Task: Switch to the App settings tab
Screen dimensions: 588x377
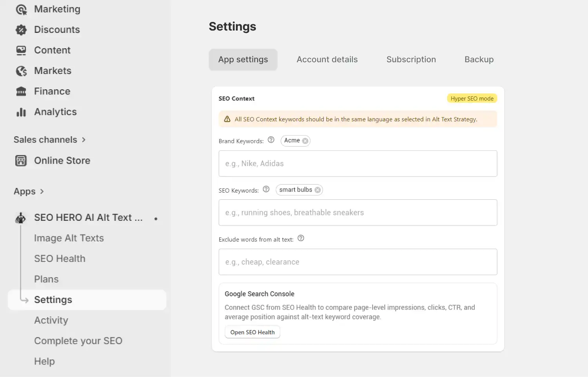Action: point(243,60)
